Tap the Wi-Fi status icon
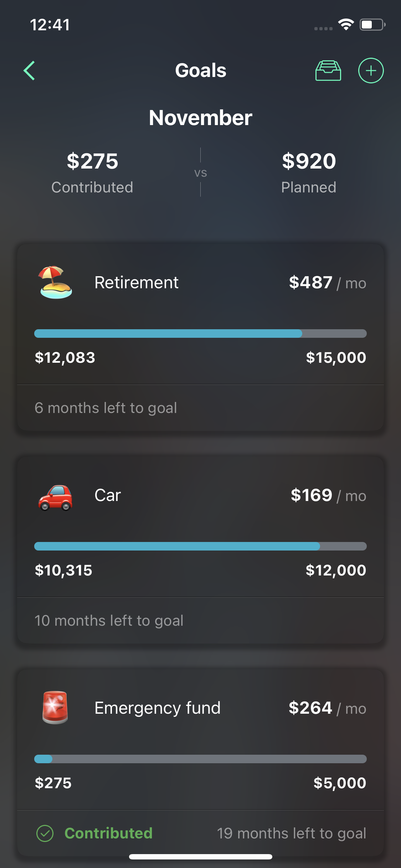Image resolution: width=401 pixels, height=868 pixels. (346, 25)
